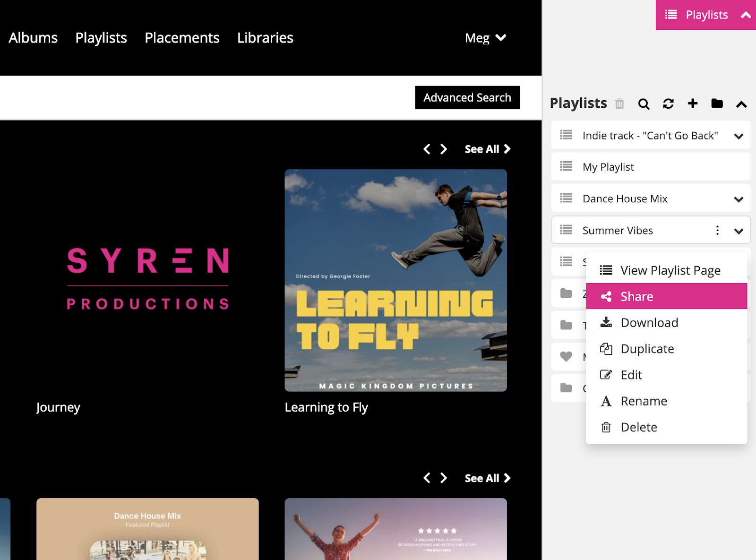Toggle the pink Playlists sidebar tab

coord(705,15)
